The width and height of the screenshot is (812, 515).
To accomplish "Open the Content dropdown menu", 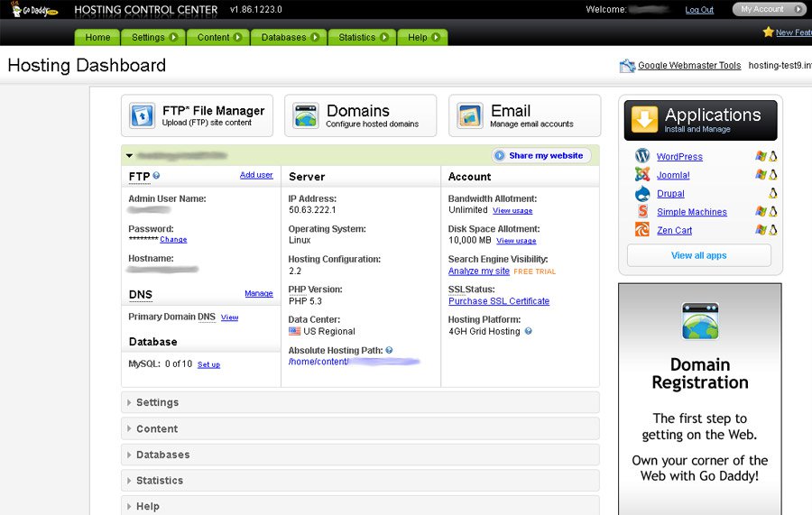I will point(219,37).
